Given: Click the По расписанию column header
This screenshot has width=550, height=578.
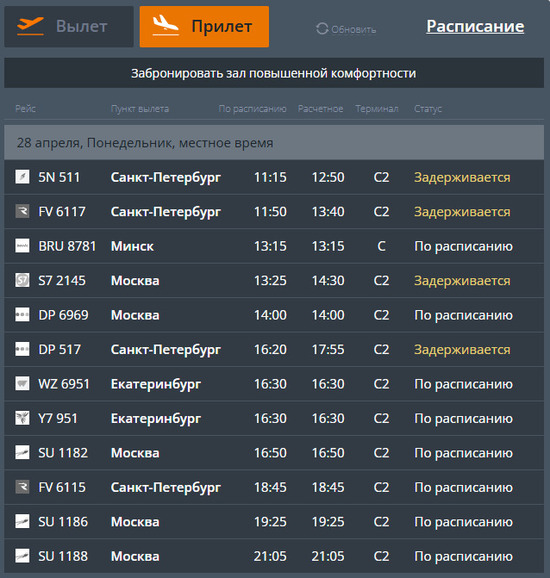Looking at the screenshot, I should click(x=253, y=109).
